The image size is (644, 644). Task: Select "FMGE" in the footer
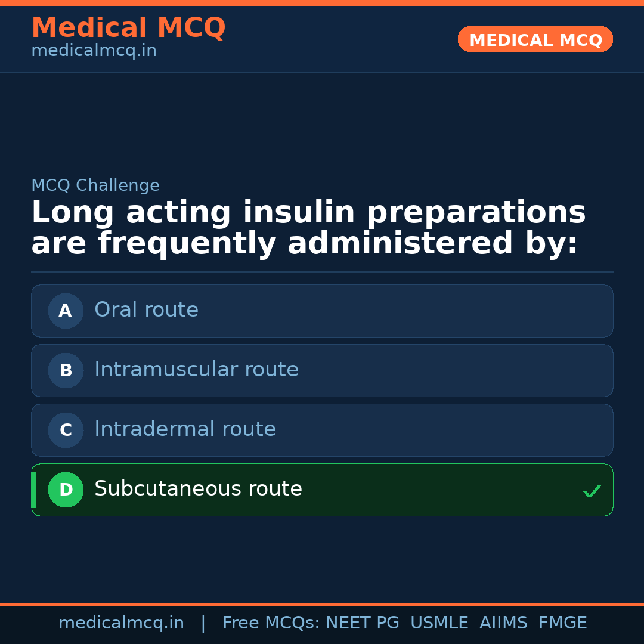563,623
